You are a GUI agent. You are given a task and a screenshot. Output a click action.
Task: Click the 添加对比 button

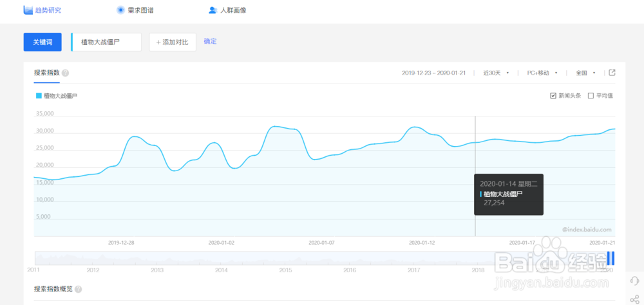(x=173, y=42)
